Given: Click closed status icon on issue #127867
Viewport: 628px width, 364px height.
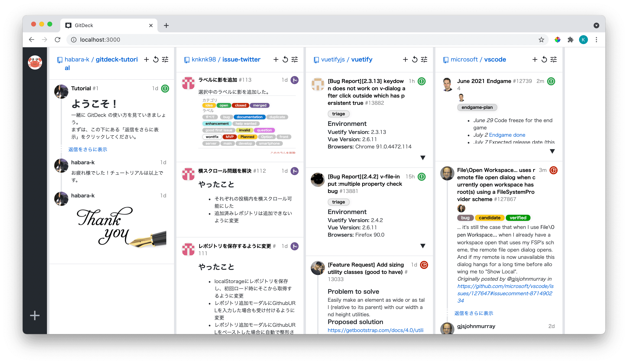Looking at the screenshot, I should point(554,170).
